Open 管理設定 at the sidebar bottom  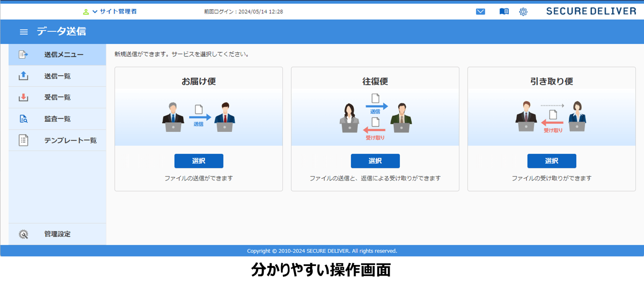pos(57,234)
